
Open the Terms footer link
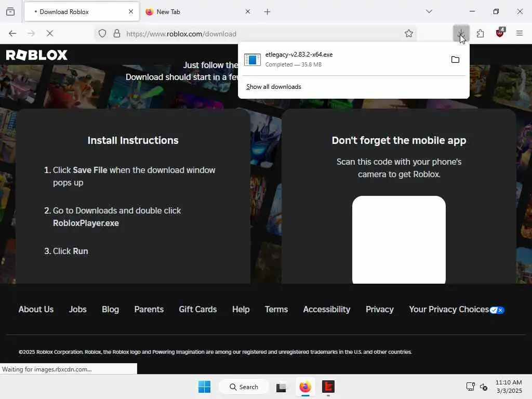coord(276,310)
